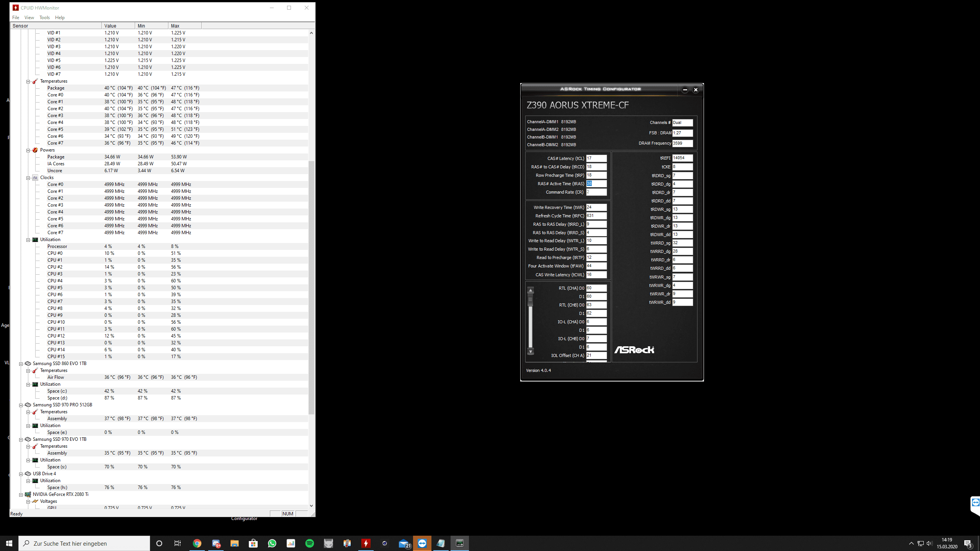
Task: Show hidden system tray icons chevron
Action: 911,543
